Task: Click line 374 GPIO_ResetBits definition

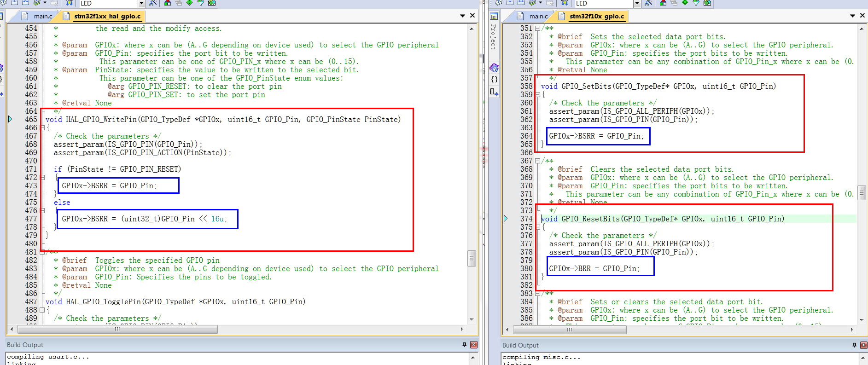Action: (663, 219)
